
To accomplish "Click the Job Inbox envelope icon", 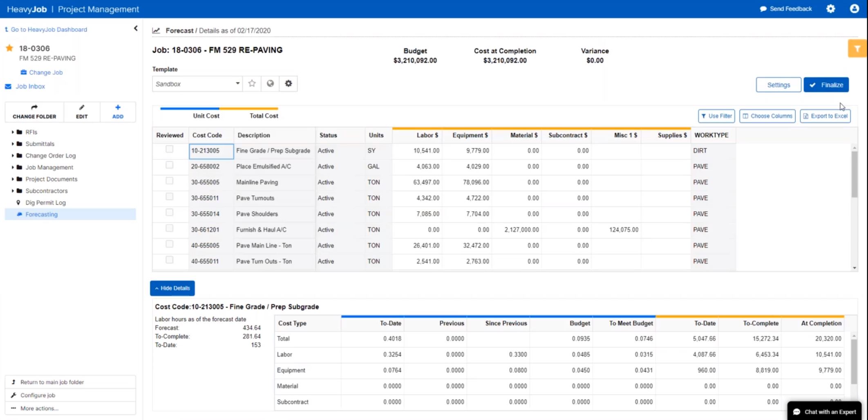I will point(8,86).
